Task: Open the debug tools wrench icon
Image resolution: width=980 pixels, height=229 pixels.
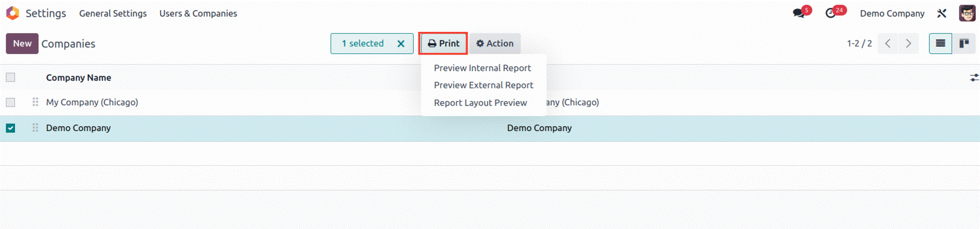Action: pyautogui.click(x=942, y=13)
